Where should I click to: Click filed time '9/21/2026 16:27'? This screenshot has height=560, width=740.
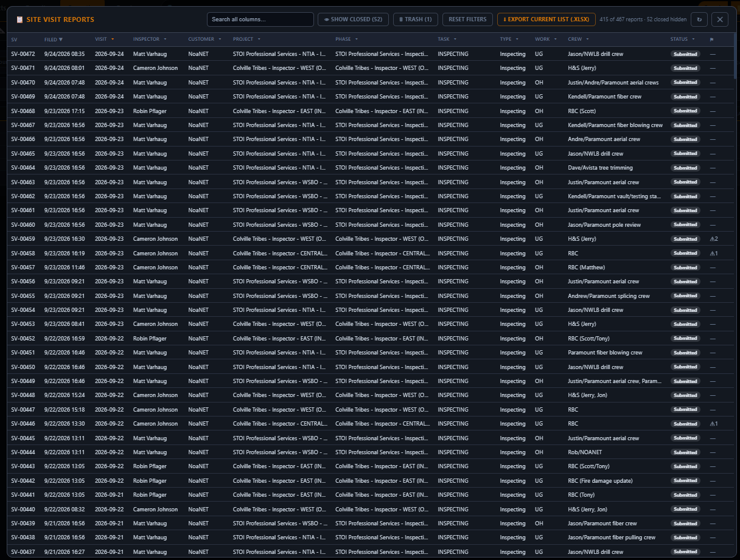point(65,552)
